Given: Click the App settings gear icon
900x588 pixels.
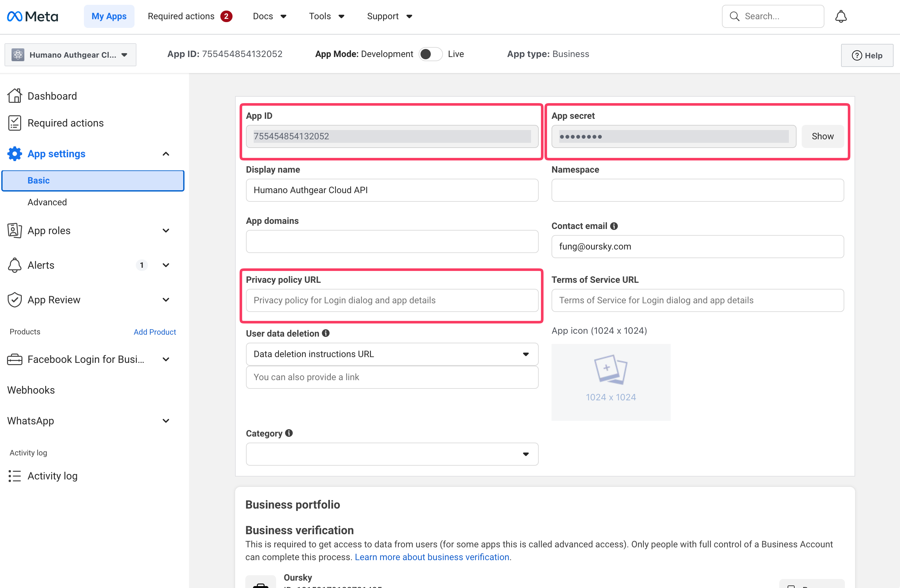Looking at the screenshot, I should click(x=15, y=153).
